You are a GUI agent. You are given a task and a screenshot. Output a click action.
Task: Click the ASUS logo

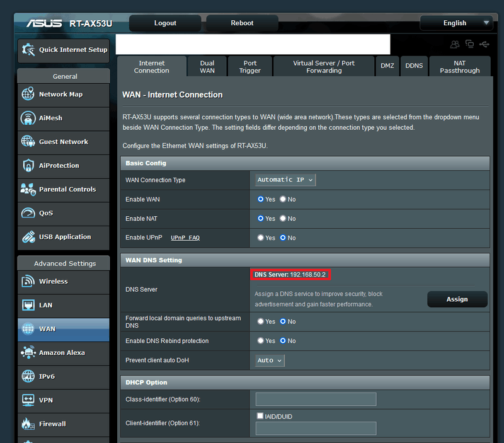click(x=44, y=23)
